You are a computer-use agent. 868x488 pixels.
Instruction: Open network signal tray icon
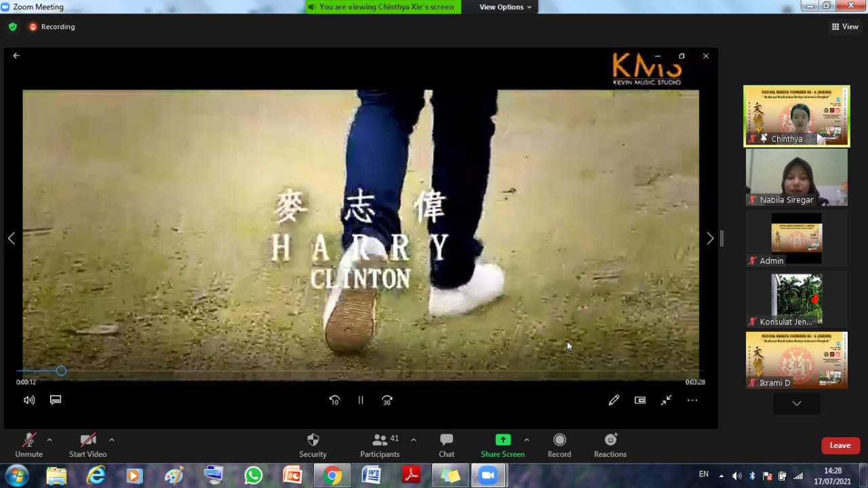click(x=798, y=476)
